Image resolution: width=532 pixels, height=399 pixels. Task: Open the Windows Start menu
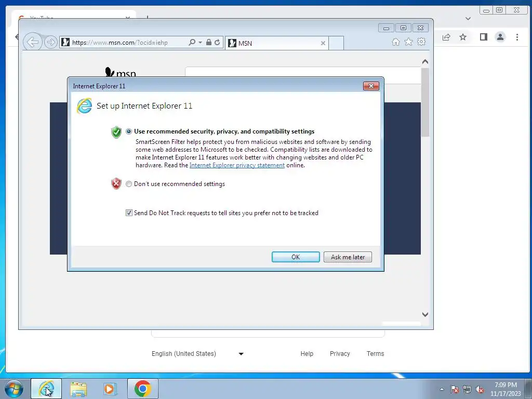pyautogui.click(x=14, y=389)
